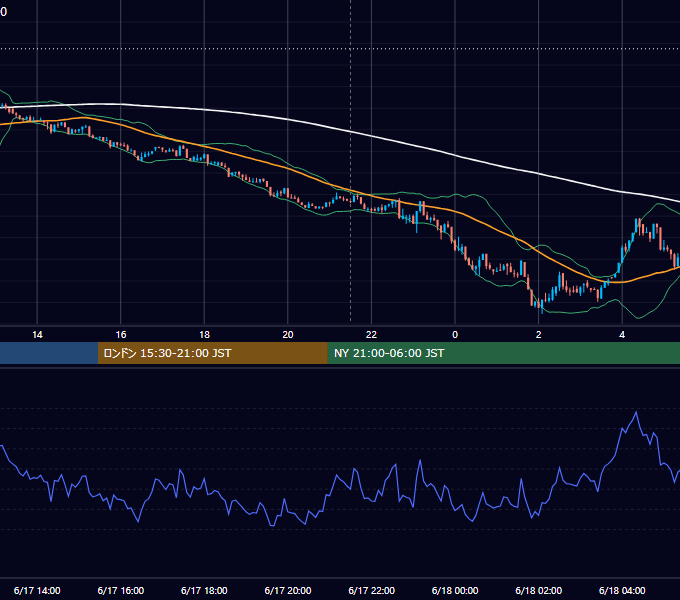680x600 pixels.
Task: Click the oscillator peak near 6/18 04:00
Action: (x=636, y=412)
